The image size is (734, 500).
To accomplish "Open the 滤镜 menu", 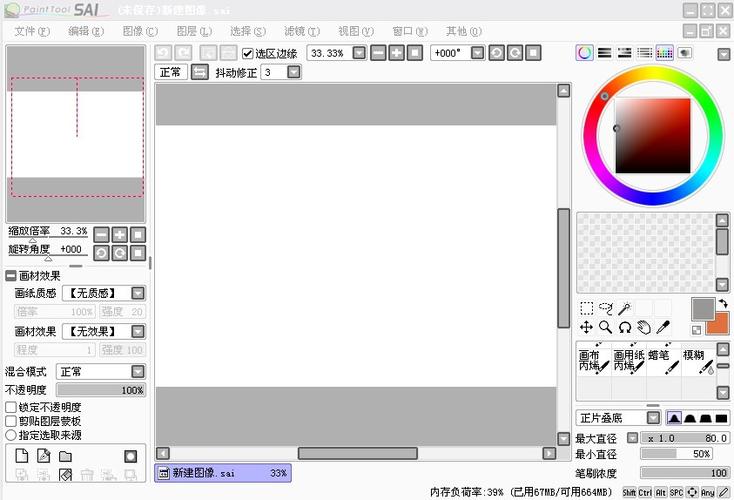I will [x=302, y=31].
